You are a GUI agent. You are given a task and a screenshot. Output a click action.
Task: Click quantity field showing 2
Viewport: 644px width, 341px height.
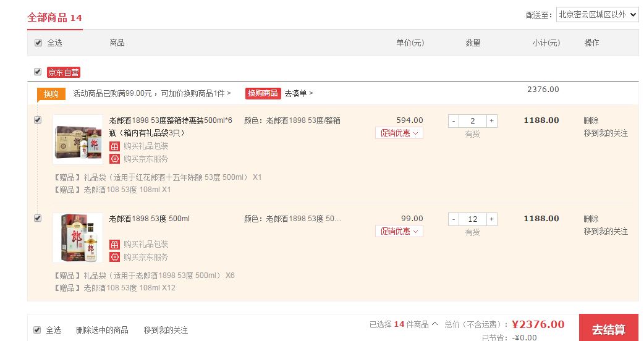coord(473,121)
